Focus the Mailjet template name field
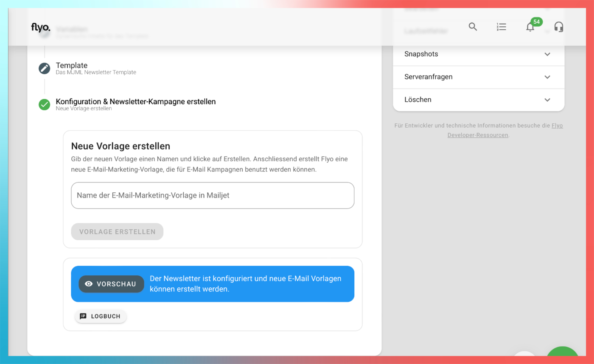Image resolution: width=594 pixels, height=364 pixels. (x=213, y=195)
